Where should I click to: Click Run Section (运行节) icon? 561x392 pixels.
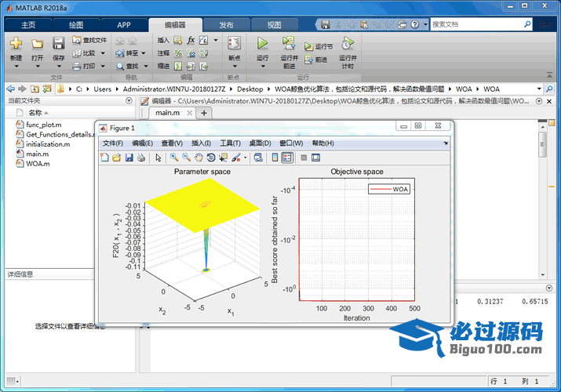pos(309,46)
